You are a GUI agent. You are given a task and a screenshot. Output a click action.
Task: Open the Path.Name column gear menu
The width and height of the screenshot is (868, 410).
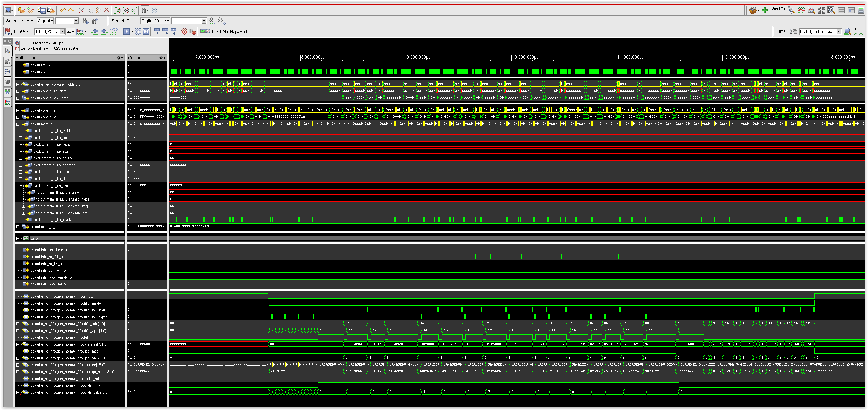click(x=119, y=58)
